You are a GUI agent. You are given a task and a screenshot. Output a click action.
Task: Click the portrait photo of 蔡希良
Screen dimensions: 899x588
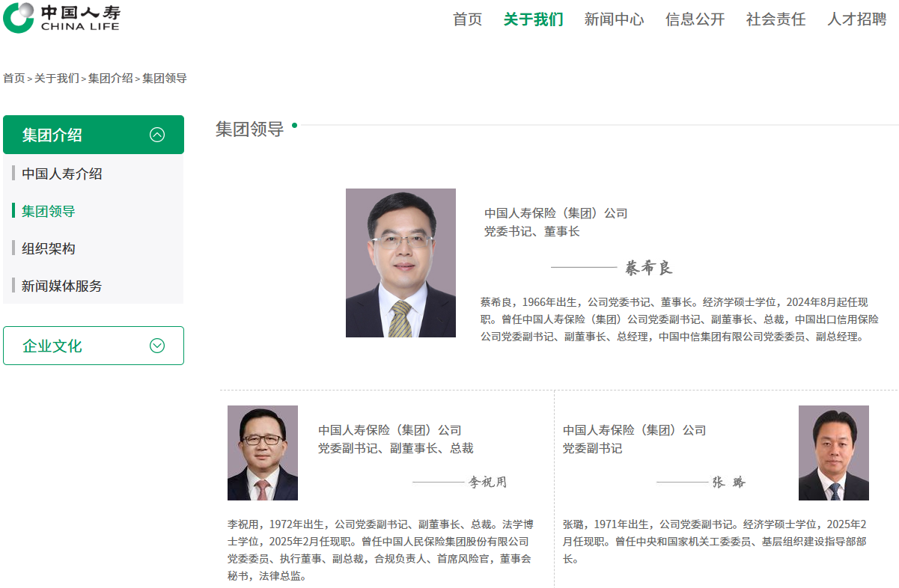click(400, 263)
